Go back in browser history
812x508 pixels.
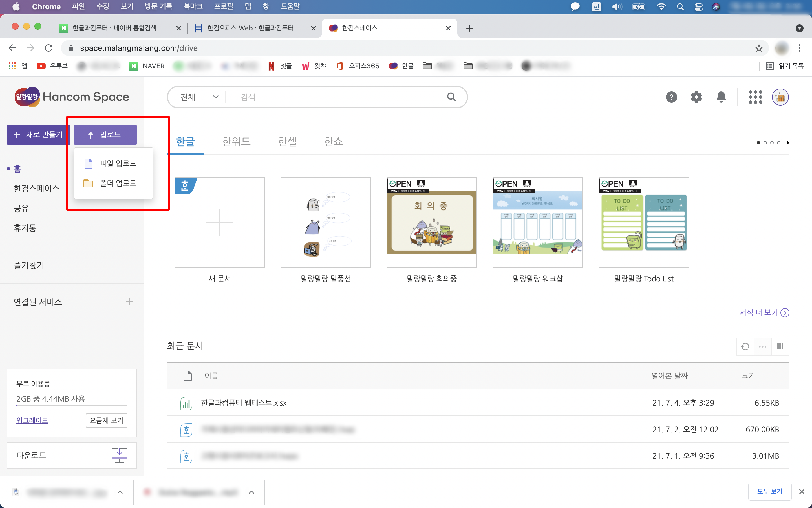pos(12,48)
